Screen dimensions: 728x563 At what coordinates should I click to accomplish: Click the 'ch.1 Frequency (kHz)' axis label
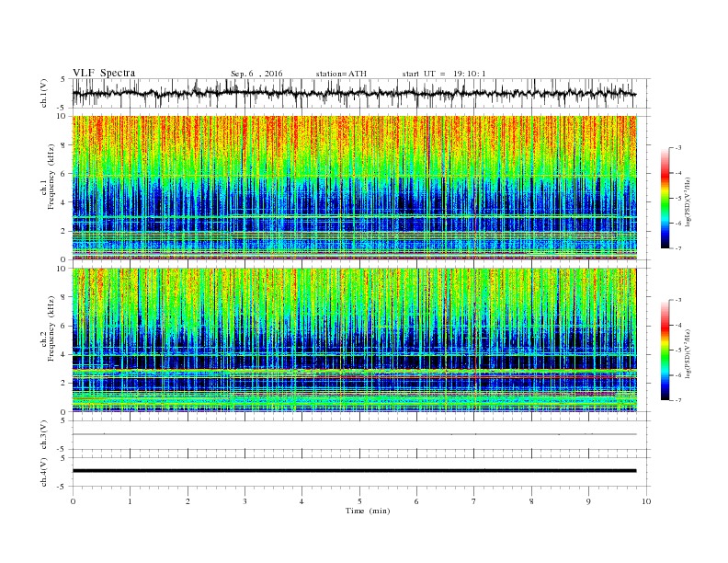coord(48,178)
